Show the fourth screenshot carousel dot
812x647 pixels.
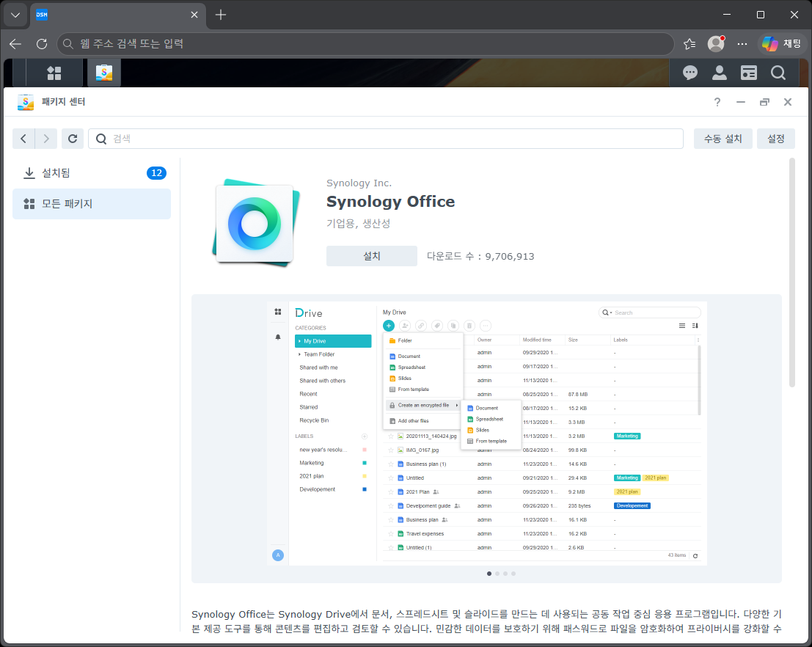coord(513,574)
